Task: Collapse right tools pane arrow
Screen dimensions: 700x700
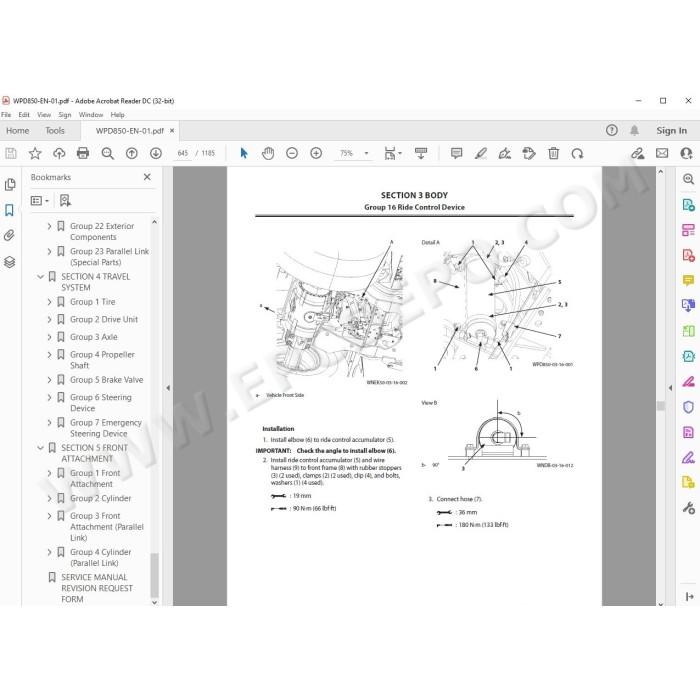Action: click(x=670, y=388)
